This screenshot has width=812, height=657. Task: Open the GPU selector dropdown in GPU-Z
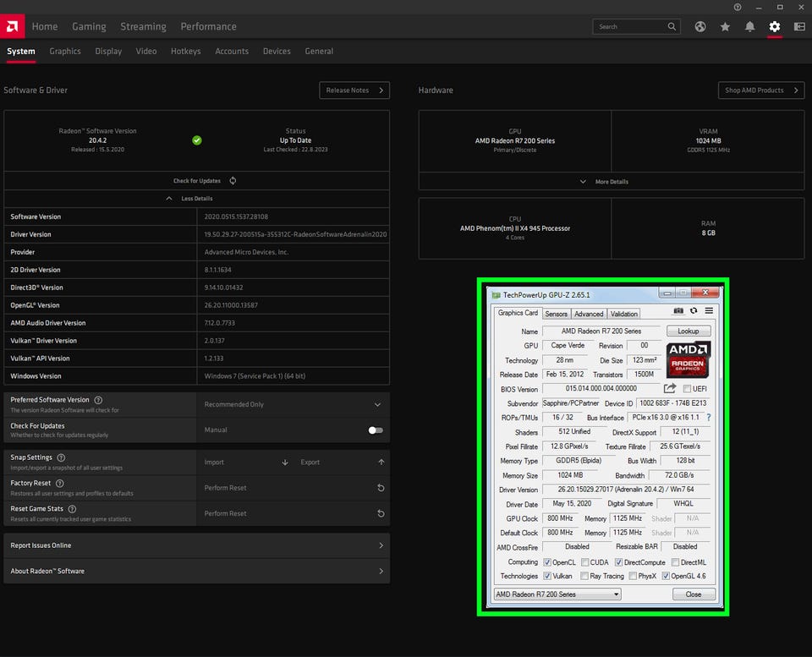[x=557, y=594]
